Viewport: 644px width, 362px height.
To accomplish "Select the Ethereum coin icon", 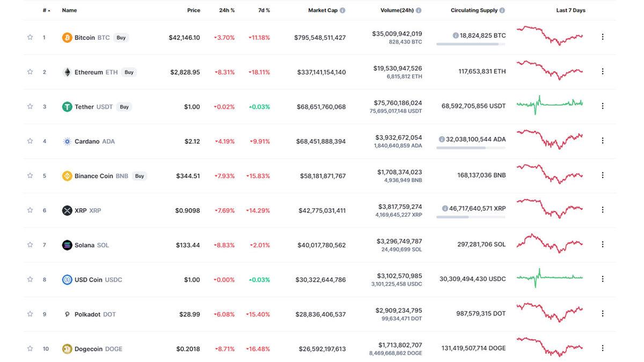I will pos(67,71).
